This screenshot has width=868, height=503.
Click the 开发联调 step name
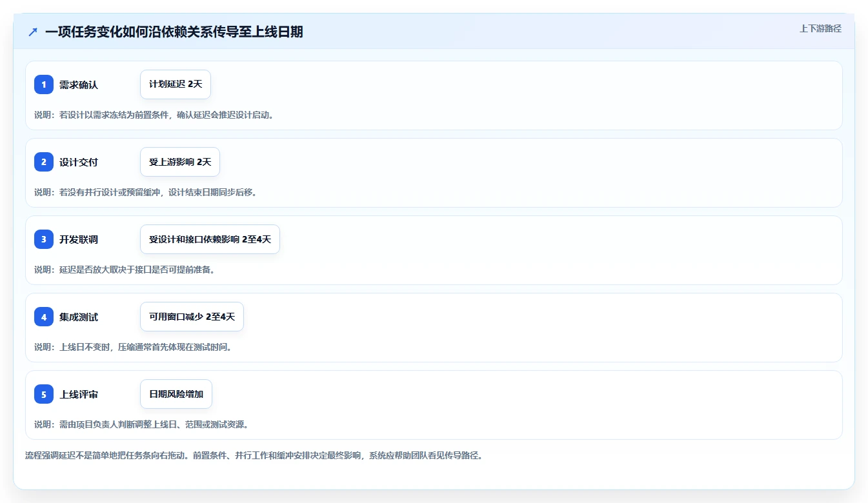pyautogui.click(x=79, y=239)
